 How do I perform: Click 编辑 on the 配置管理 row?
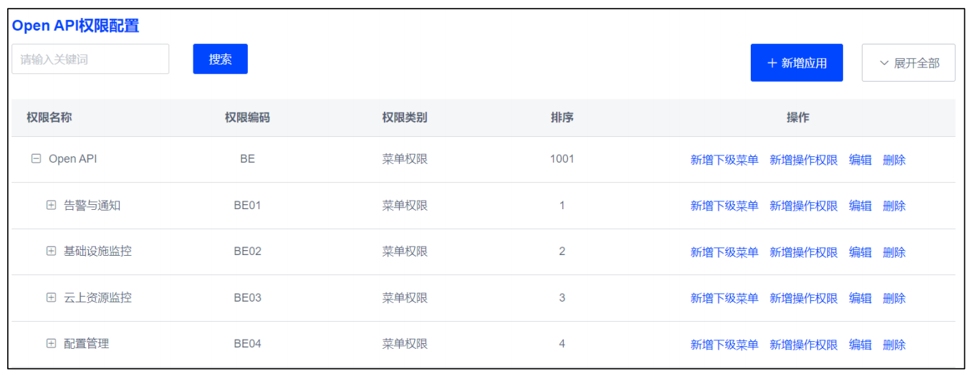860,345
